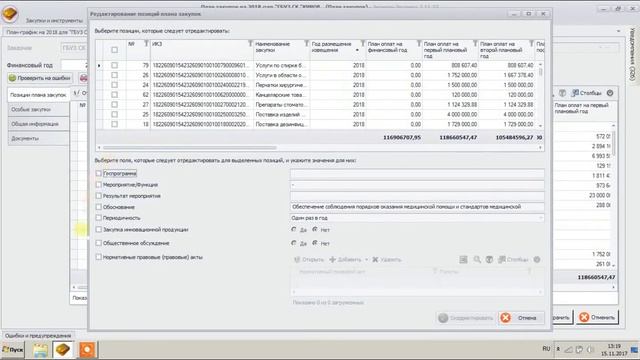Click the Финансовый год field in background window
Image resolution: width=640 pixels, height=360 pixels.
[74, 65]
